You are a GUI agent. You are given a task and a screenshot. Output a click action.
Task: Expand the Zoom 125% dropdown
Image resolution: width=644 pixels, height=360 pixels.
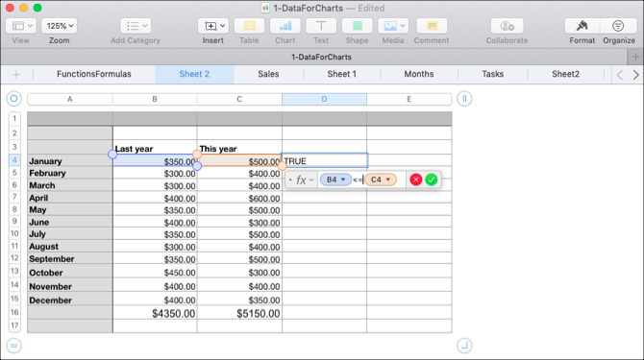coord(60,26)
